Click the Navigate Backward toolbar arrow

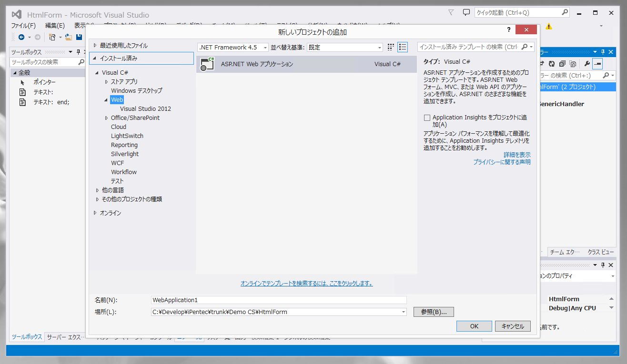(21, 37)
